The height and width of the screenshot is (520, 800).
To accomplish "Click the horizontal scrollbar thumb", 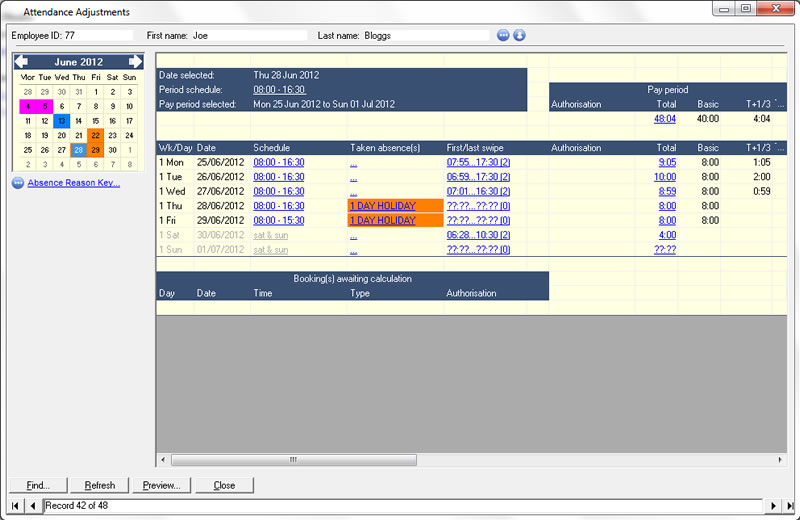I will 293,460.
